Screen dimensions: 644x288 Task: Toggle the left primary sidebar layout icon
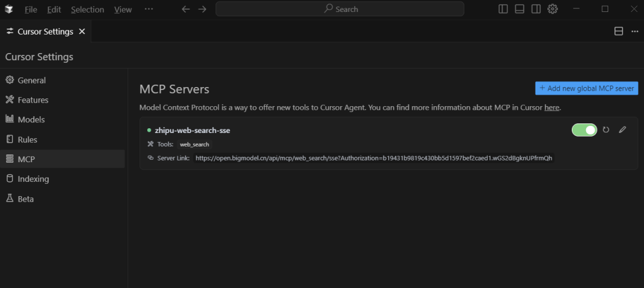pyautogui.click(x=503, y=9)
